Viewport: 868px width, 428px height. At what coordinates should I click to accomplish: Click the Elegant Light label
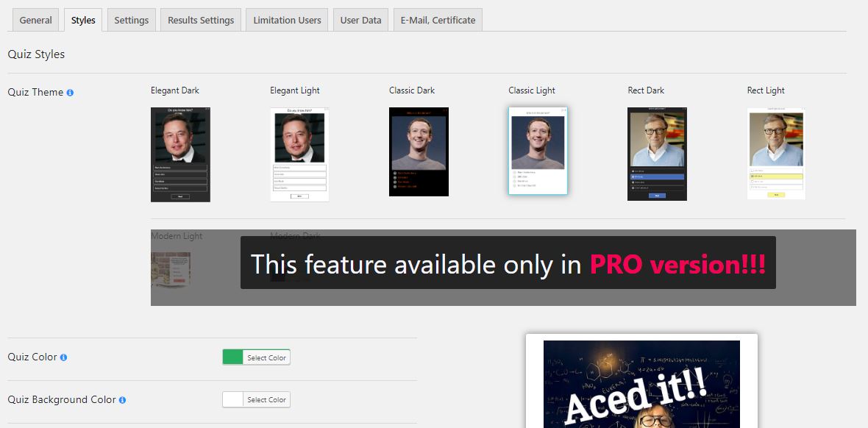295,90
